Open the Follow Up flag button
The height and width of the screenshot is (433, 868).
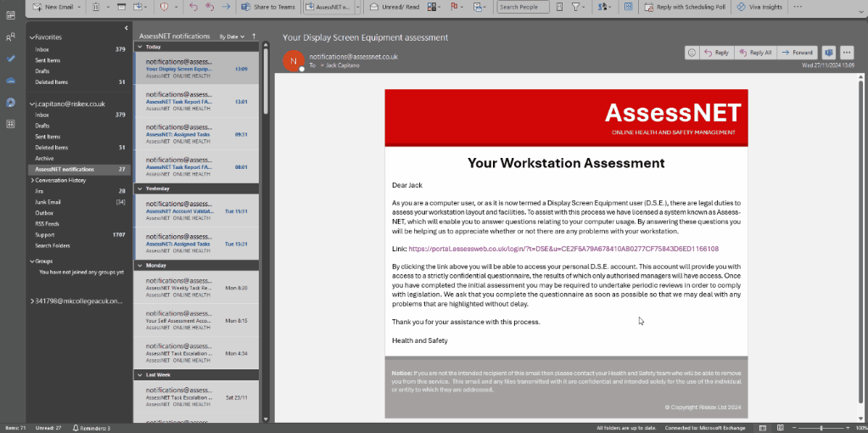pos(456,7)
